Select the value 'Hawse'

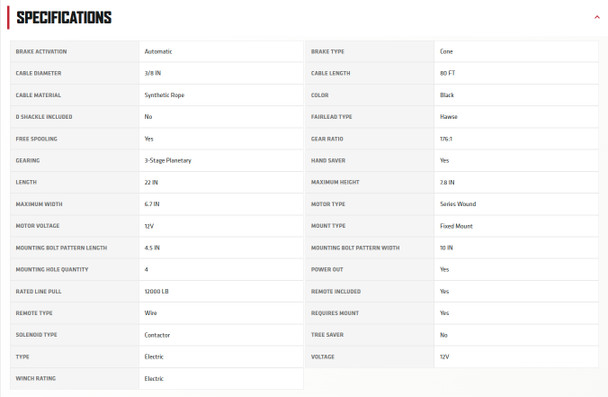[449, 117]
